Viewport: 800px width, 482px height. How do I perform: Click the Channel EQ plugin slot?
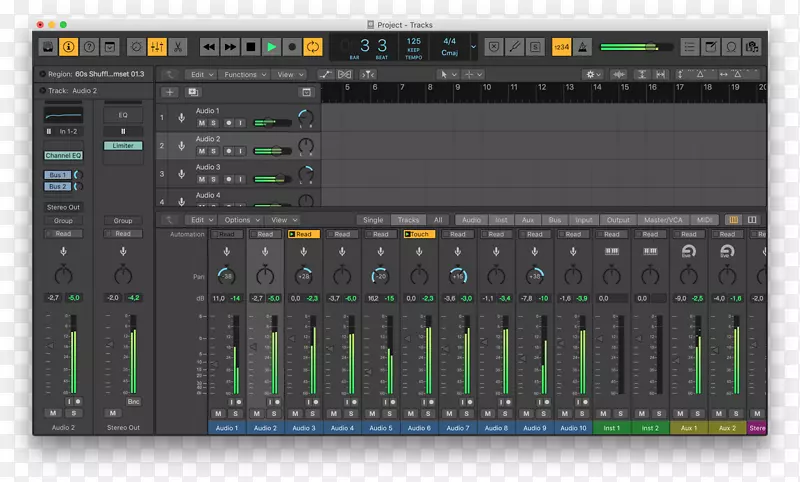click(63, 155)
